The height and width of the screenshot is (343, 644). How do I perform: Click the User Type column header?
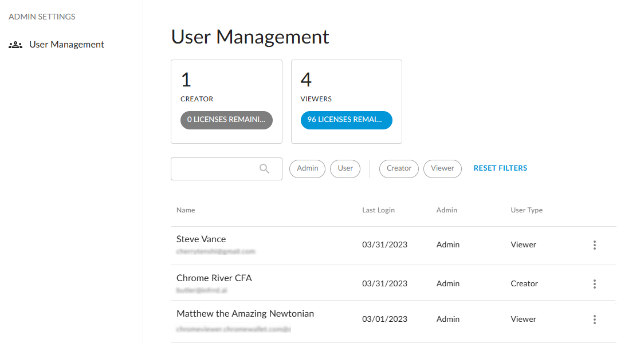coord(526,210)
